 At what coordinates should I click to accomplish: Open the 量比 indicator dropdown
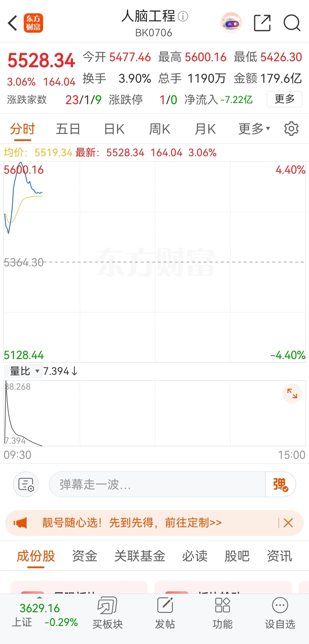pos(23,371)
